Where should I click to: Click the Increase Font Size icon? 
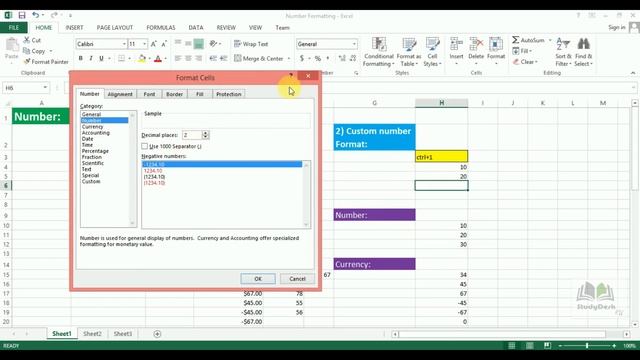click(154, 44)
